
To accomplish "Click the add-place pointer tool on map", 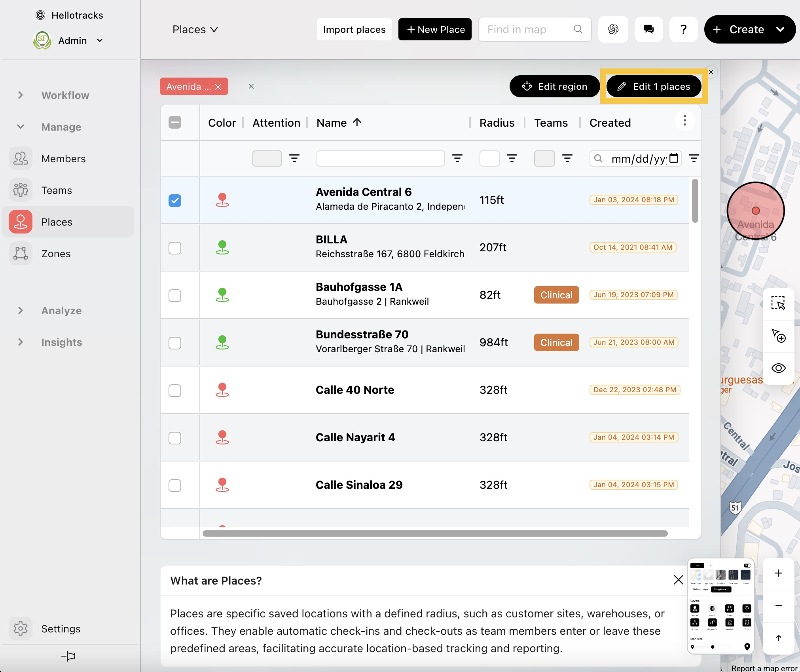I will tap(778, 336).
